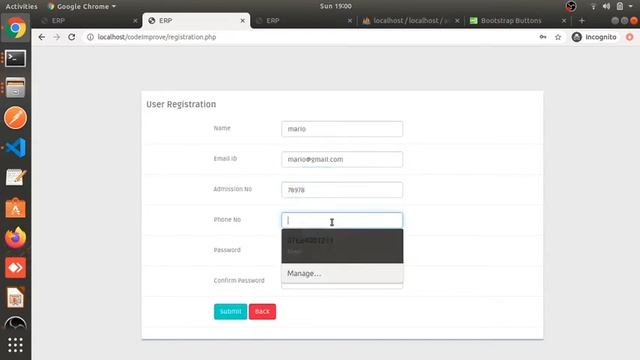Screen dimensions: 640x360
Task: Open the Text Editor dock icon
Action: click(16, 178)
